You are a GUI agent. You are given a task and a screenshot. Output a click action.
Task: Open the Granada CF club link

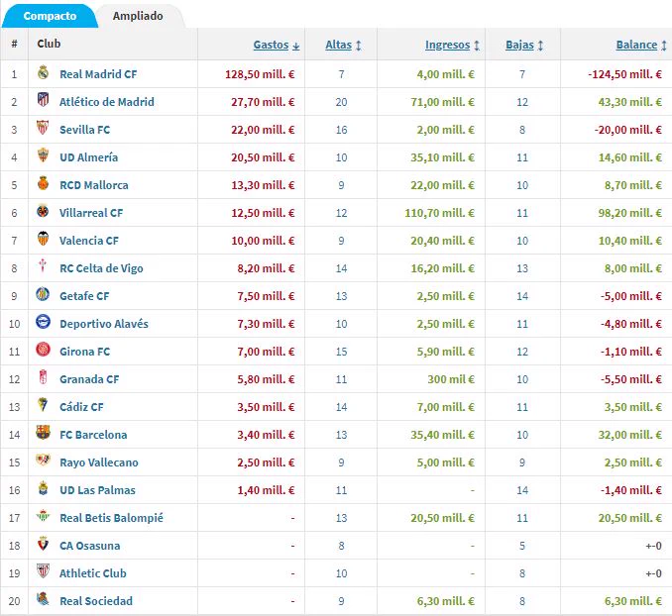pyautogui.click(x=89, y=379)
